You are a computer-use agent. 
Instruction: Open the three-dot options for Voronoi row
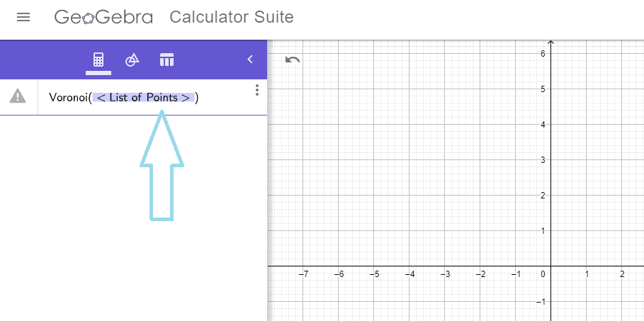257,90
